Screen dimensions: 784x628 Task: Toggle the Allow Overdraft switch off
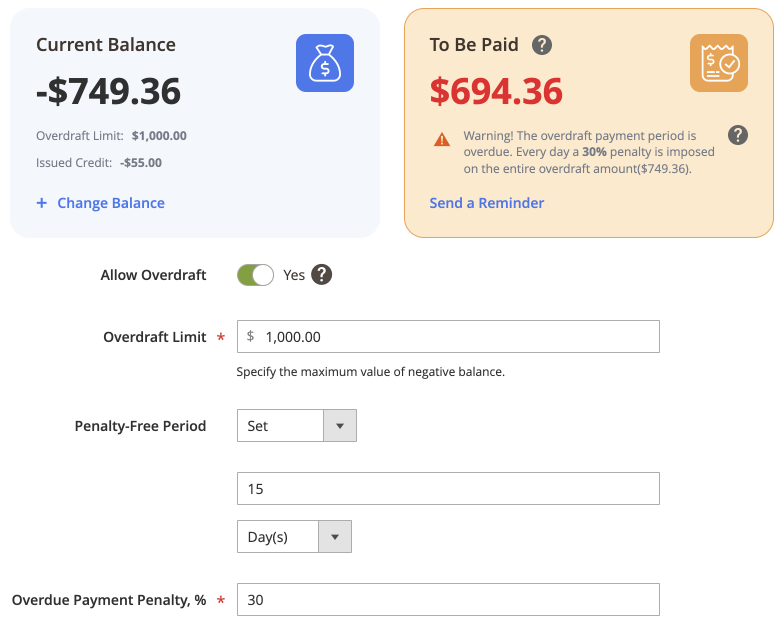coord(256,275)
